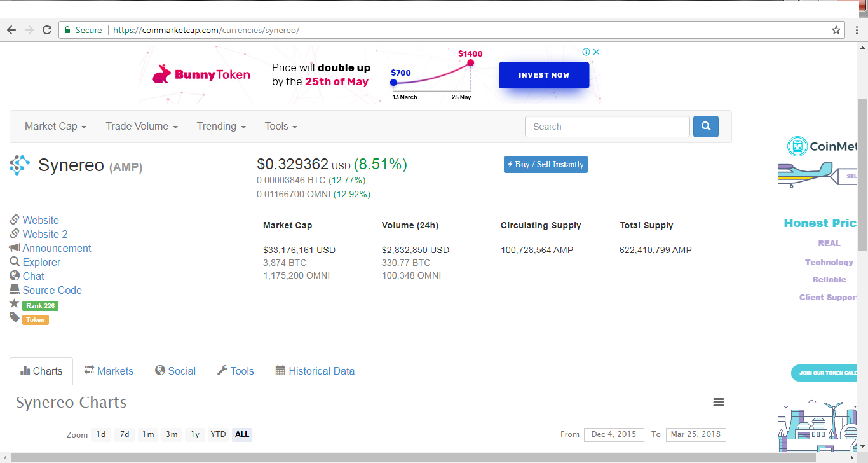The height and width of the screenshot is (463, 868).
Task: Click the browser forward arrow
Action: tap(29, 30)
